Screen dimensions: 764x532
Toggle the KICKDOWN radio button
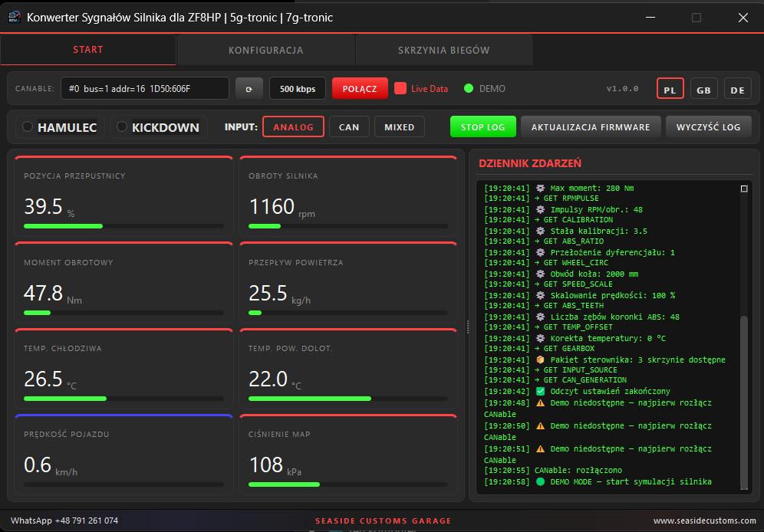(122, 126)
